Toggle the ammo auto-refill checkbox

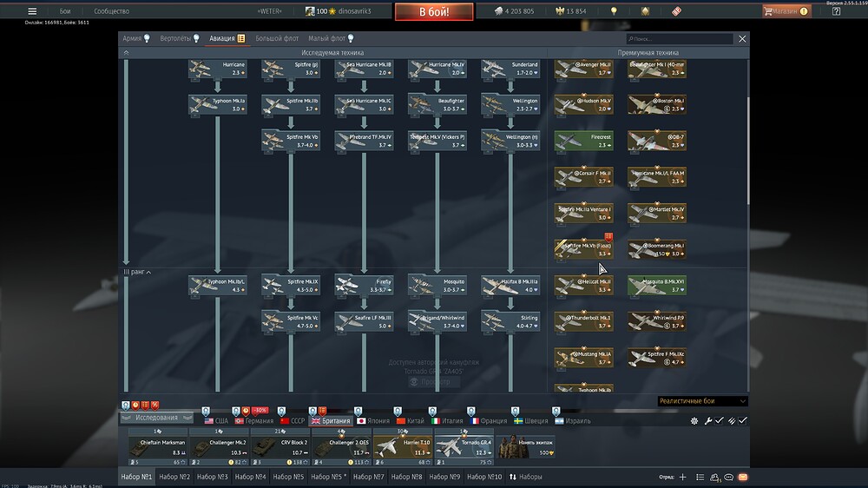click(743, 421)
